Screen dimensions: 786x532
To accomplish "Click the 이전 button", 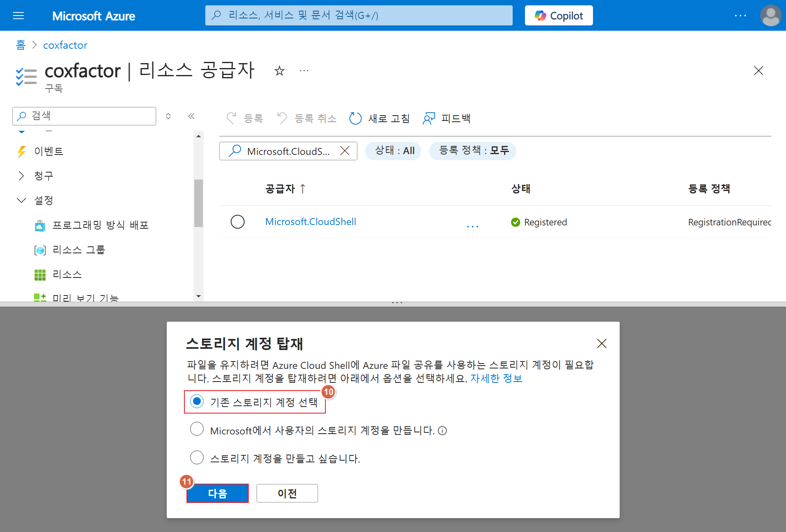I will coord(287,493).
